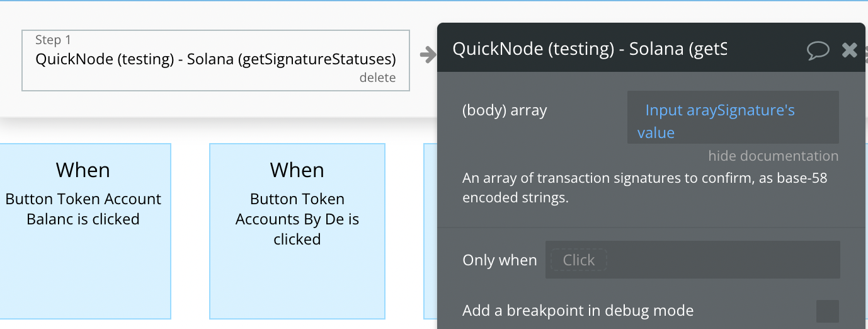Select the Step 1 QuickNode getSignatureStatuses action
This screenshot has width=868, height=329.
coord(215,61)
